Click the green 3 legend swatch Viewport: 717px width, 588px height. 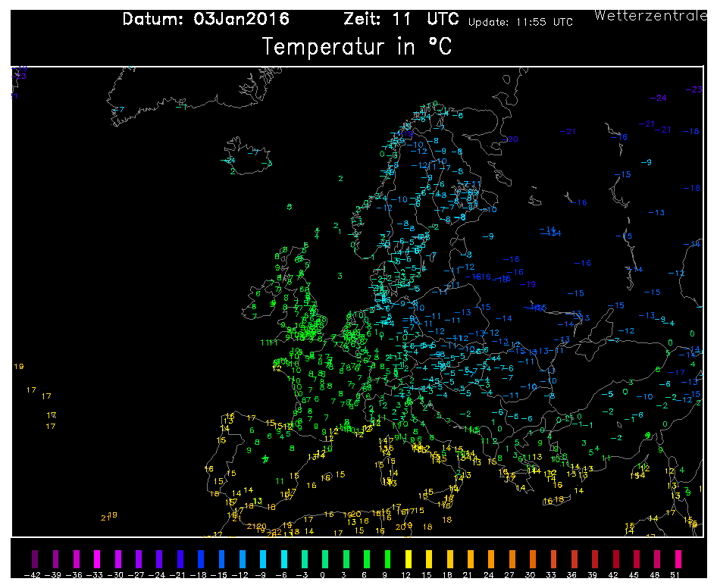346,558
